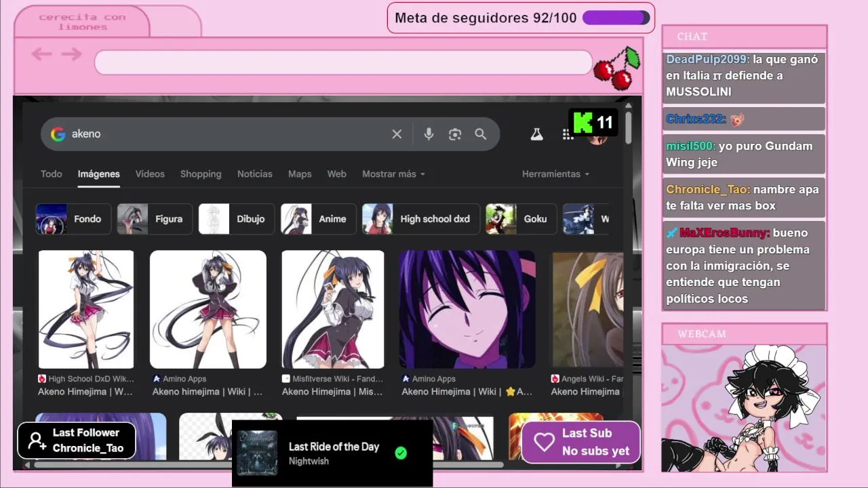Open High School DxD Wiki image result
The image size is (868, 488).
[86, 309]
